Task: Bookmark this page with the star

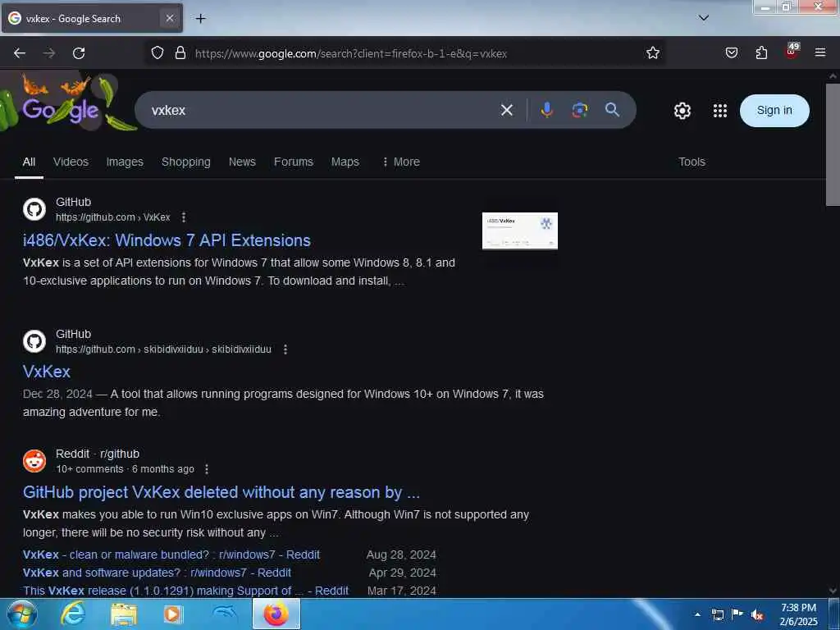Action: click(652, 53)
